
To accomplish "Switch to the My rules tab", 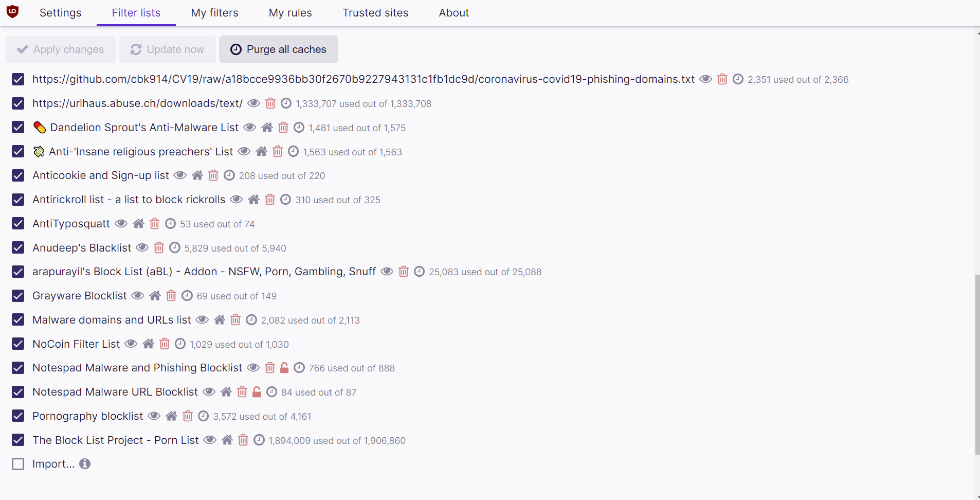I will [291, 12].
